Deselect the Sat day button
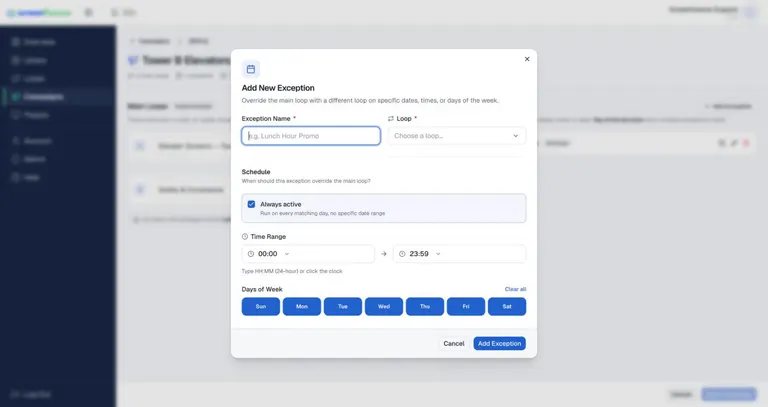The image size is (768, 407). tap(507, 307)
